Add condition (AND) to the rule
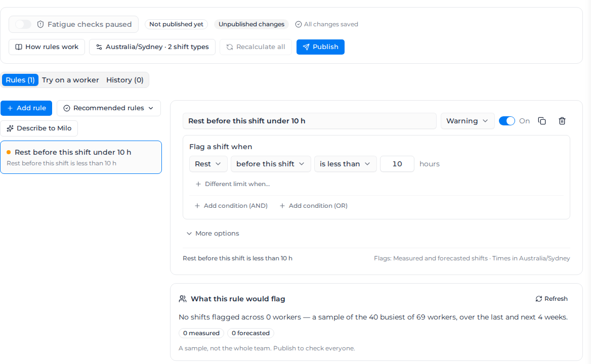 coord(231,206)
